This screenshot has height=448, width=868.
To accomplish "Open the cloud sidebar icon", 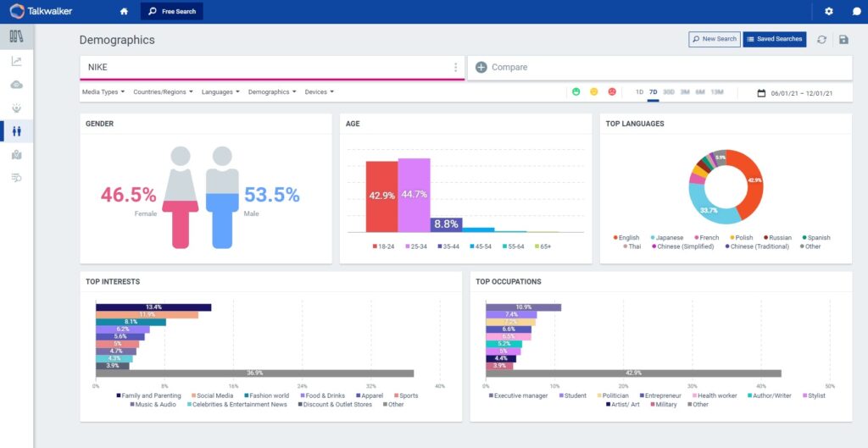I will (x=16, y=85).
